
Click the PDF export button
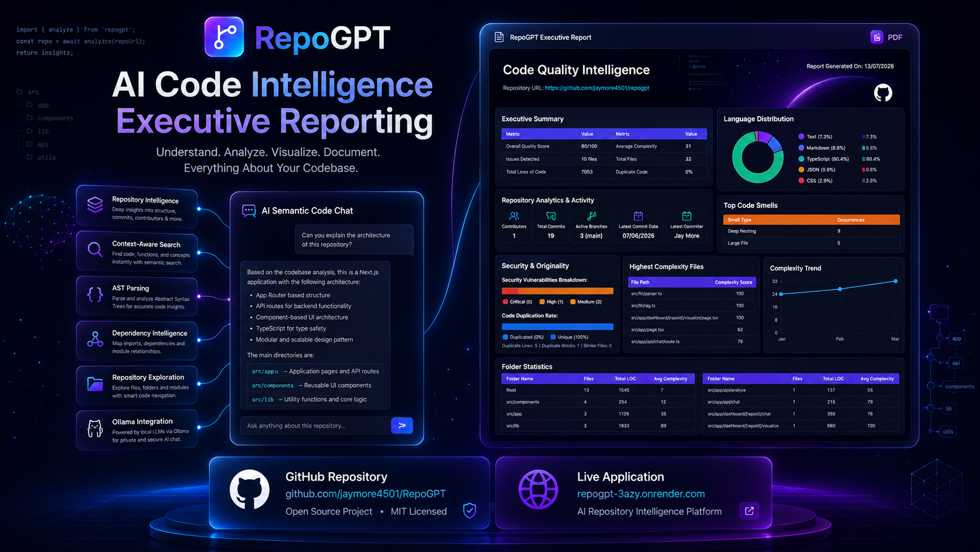pos(886,38)
